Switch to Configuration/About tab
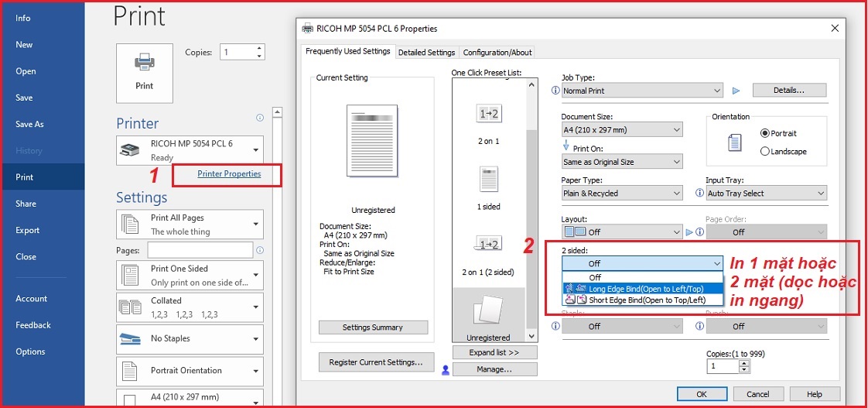This screenshot has height=408, width=868. click(x=497, y=53)
